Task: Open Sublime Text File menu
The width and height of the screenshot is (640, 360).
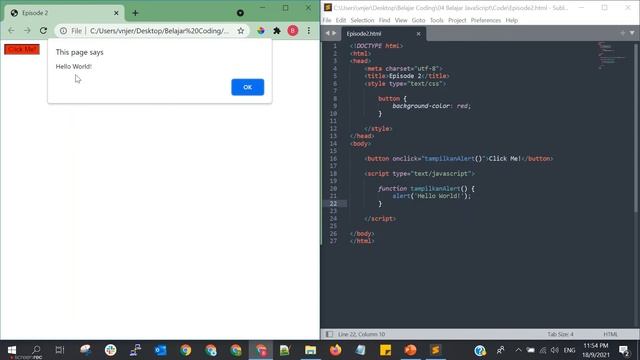Action: coord(327,20)
